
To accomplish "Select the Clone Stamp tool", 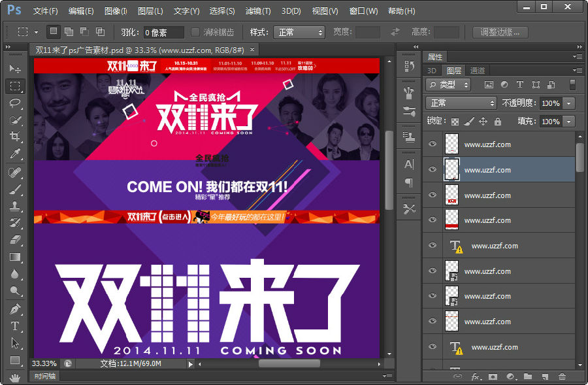I will (15, 207).
